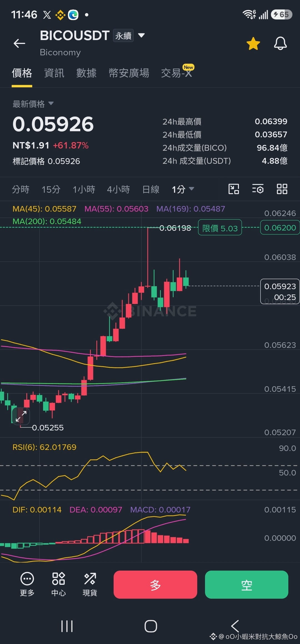Open the 幣安廣場 tab
This screenshot has width=300, height=644.
click(129, 73)
